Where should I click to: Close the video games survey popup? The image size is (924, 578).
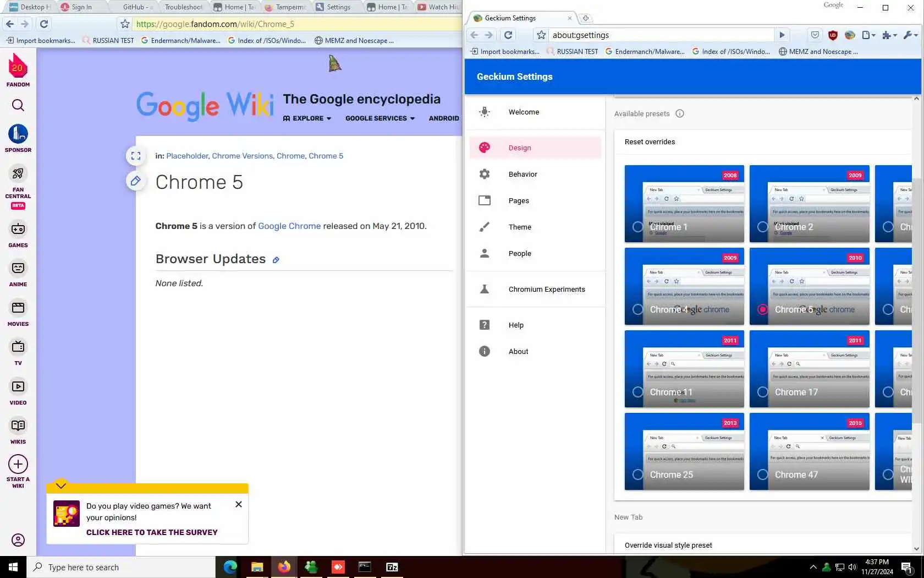[x=239, y=504]
